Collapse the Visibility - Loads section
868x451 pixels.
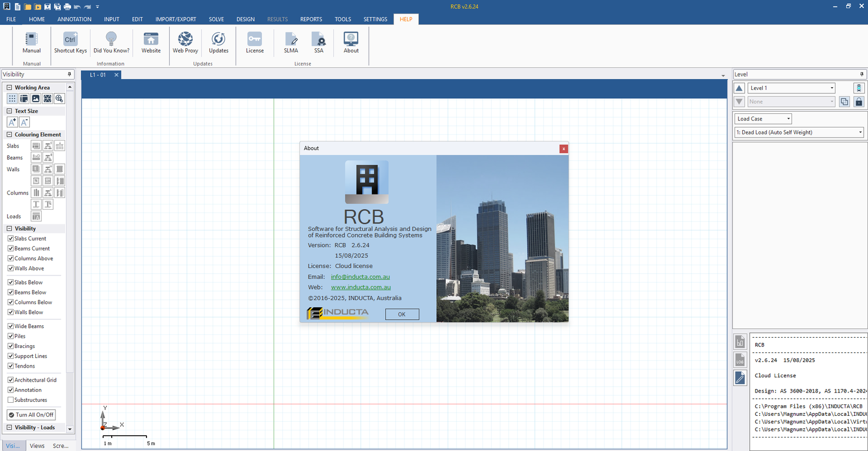coord(9,428)
